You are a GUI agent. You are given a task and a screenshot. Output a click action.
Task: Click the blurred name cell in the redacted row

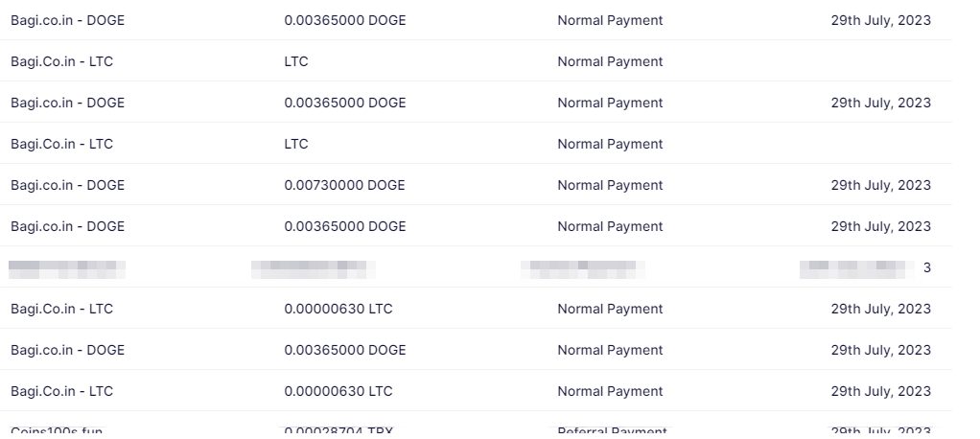tap(67, 268)
